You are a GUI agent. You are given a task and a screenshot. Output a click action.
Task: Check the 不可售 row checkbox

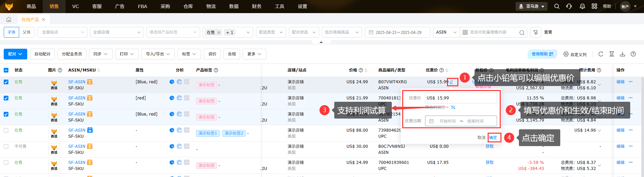coord(6,146)
